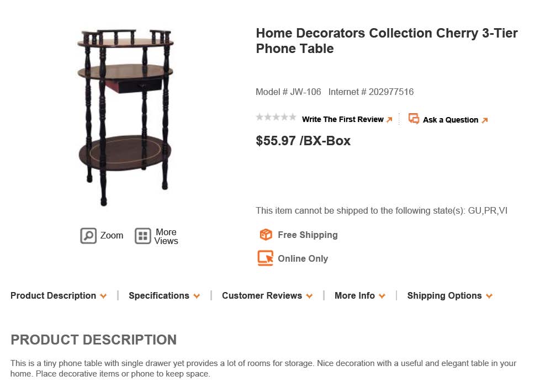
Task: Expand the More Info chevron
Action: 382,296
